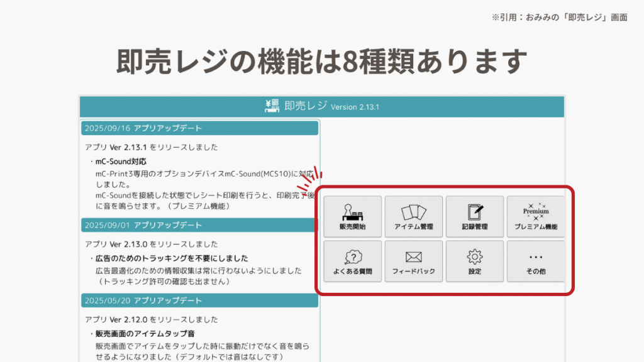Click 広告のためのトラッキングを不要にしました heading

coord(171,258)
